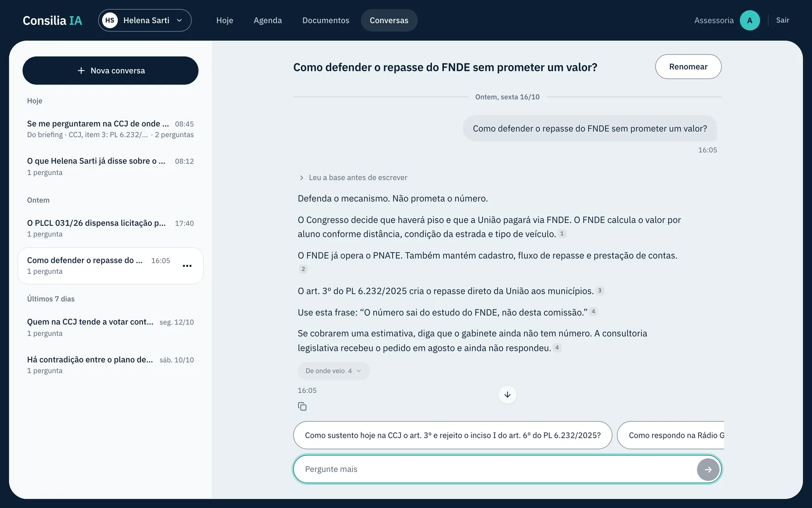Choose the CCJ art. 3º suggested question

pos(453,435)
